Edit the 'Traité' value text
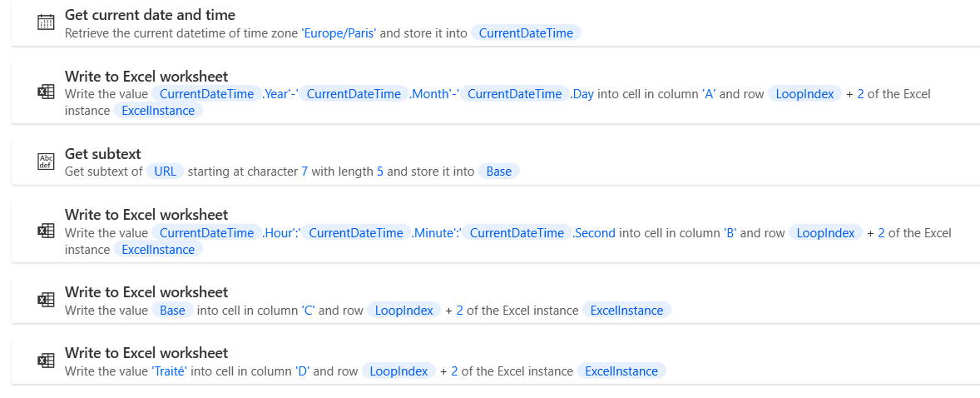The width and height of the screenshot is (980, 398). pos(170,371)
